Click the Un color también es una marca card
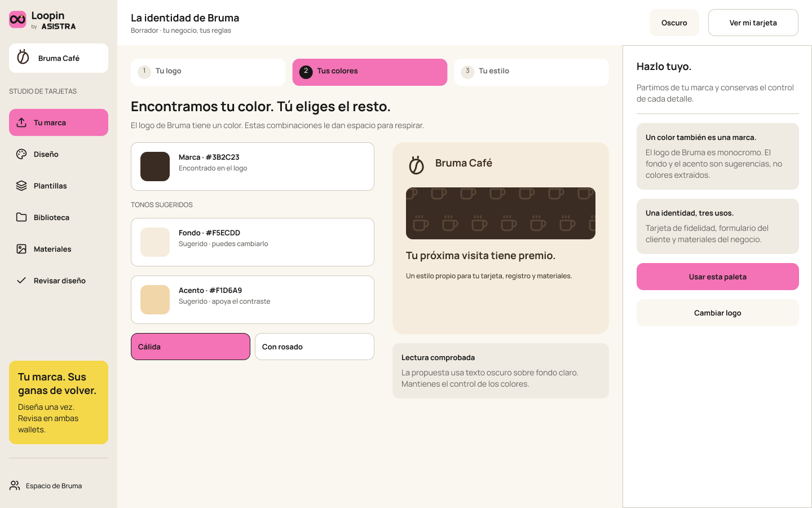The image size is (812, 508). click(718, 156)
